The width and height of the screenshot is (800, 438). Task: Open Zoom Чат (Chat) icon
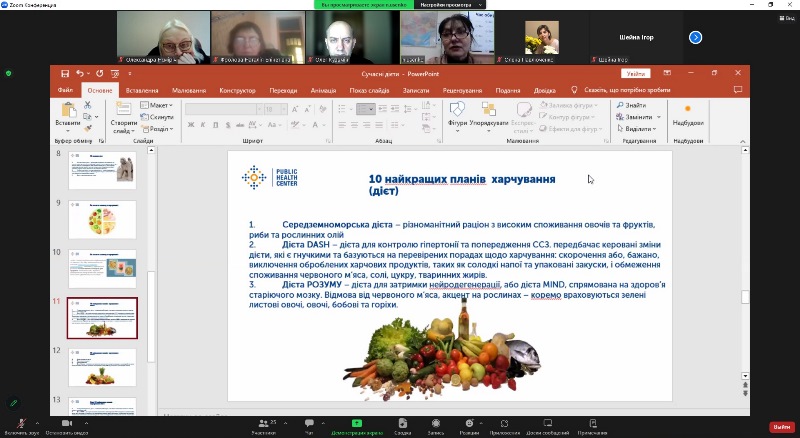tap(309, 423)
